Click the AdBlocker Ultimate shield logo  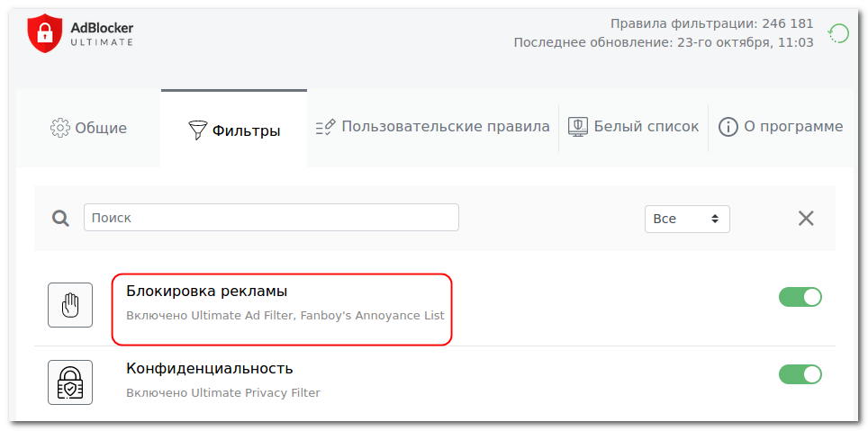tap(45, 33)
